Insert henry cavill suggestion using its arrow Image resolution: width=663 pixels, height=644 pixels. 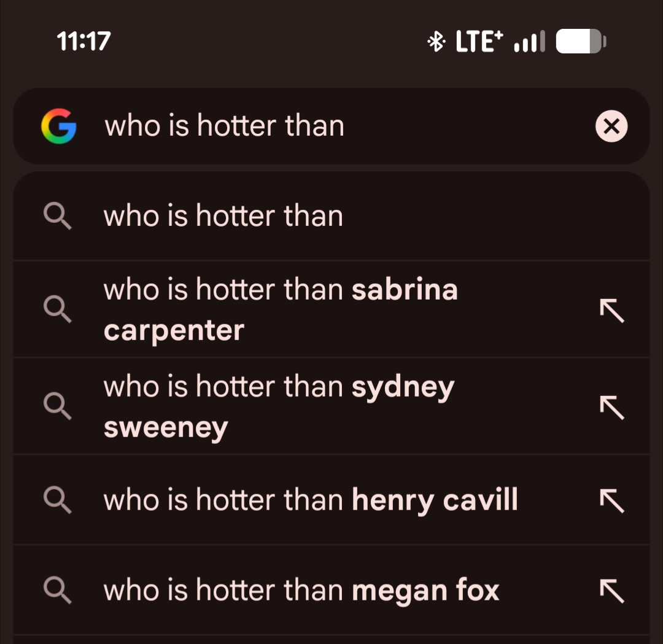coord(611,500)
